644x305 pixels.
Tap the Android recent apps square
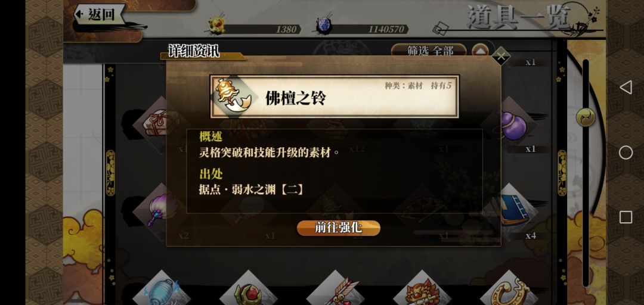tap(626, 217)
